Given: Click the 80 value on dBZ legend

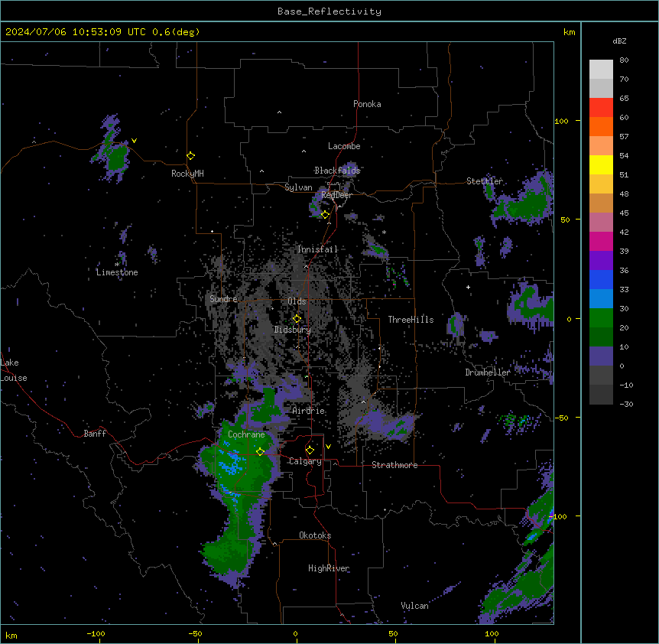Looking at the screenshot, I should point(624,60).
